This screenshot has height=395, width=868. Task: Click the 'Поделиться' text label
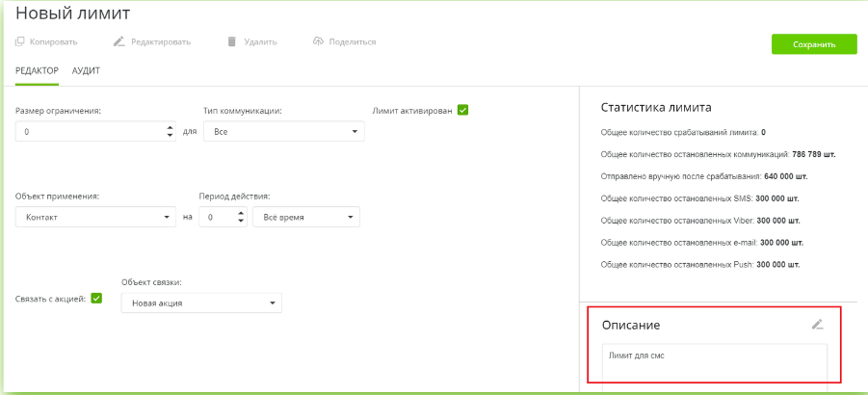tap(354, 41)
